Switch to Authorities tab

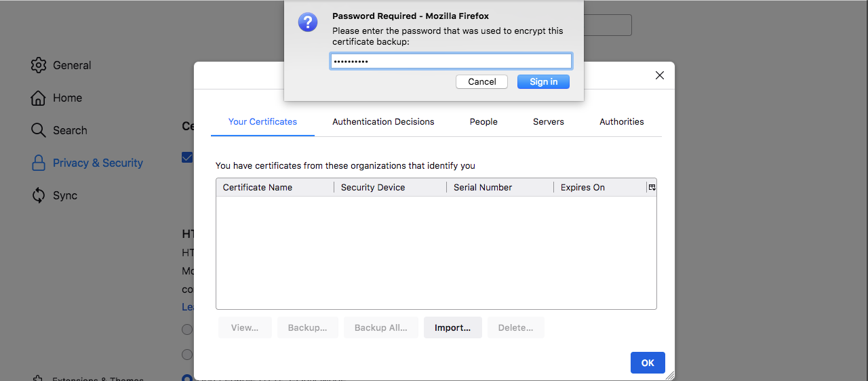[x=622, y=122]
